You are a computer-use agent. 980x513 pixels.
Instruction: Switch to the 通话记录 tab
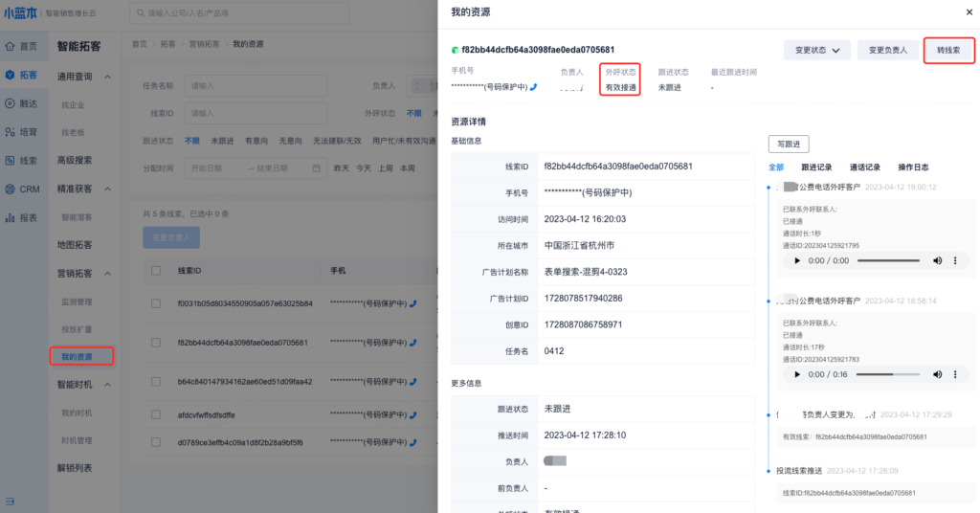click(865, 167)
